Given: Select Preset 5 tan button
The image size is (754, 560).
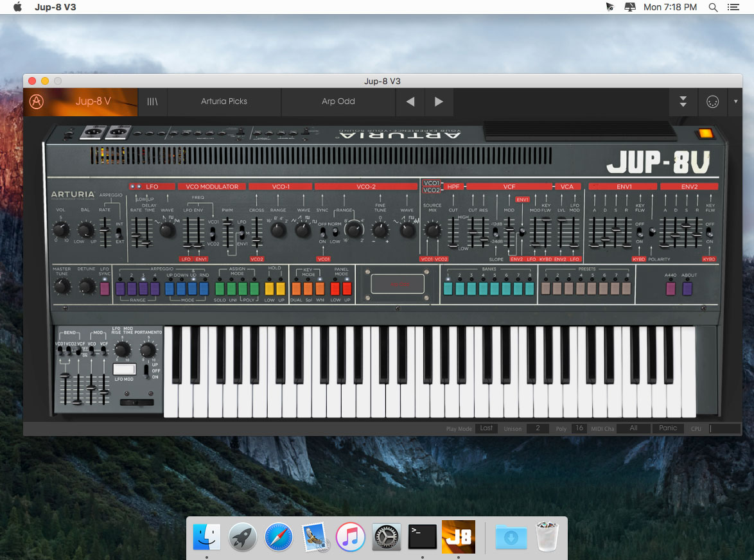Looking at the screenshot, I should [x=592, y=288].
